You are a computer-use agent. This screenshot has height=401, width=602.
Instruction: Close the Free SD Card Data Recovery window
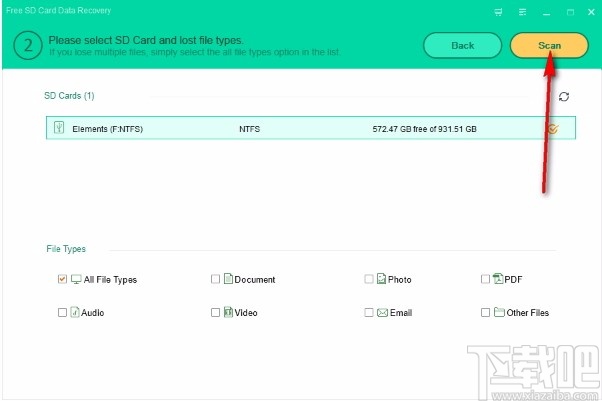591,12
